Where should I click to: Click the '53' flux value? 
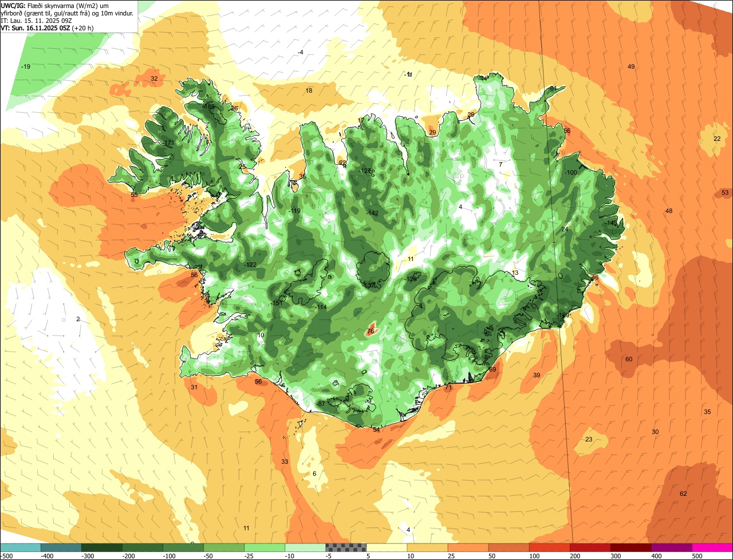pyautogui.click(x=725, y=192)
